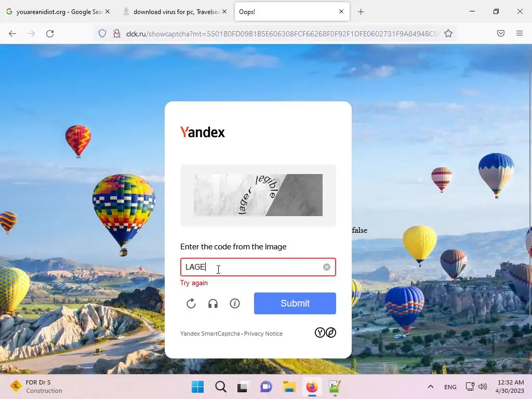The image size is (532, 399).
Task: Open the Privacy Notice link
Action: point(263,334)
